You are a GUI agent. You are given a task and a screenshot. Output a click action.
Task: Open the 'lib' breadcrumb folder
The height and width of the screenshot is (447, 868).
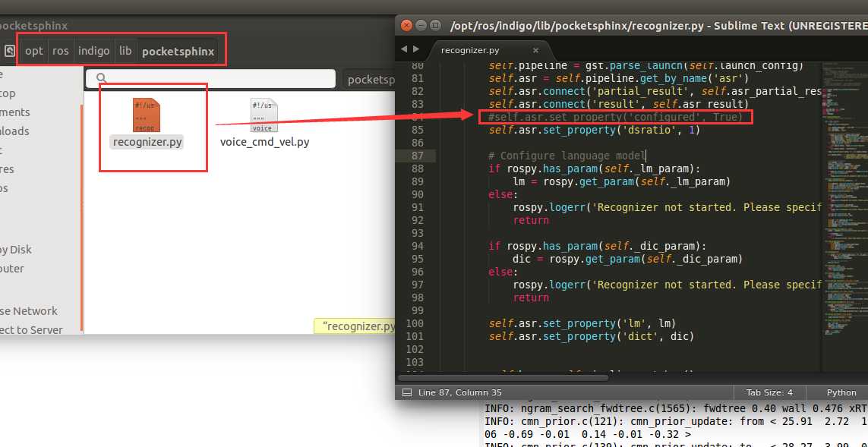tap(125, 51)
